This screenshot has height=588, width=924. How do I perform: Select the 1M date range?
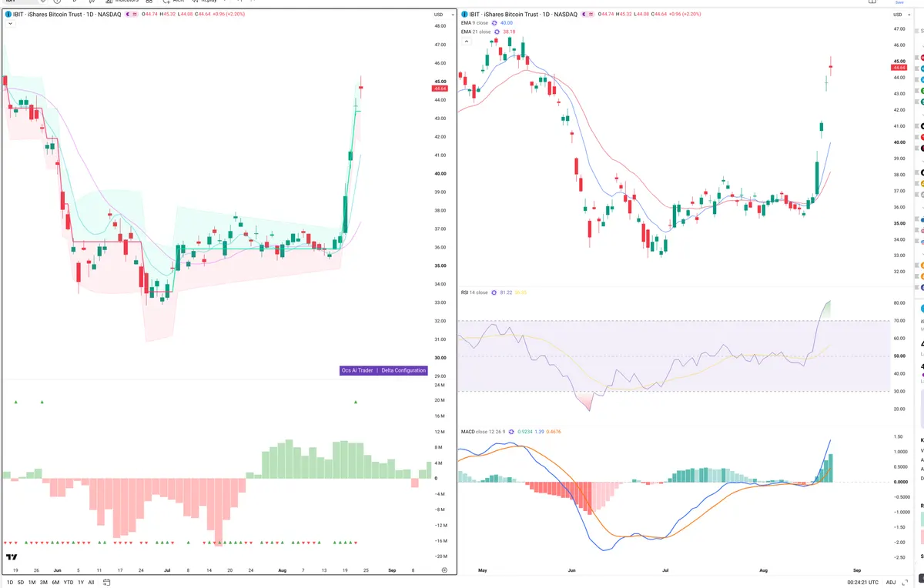[x=32, y=582]
